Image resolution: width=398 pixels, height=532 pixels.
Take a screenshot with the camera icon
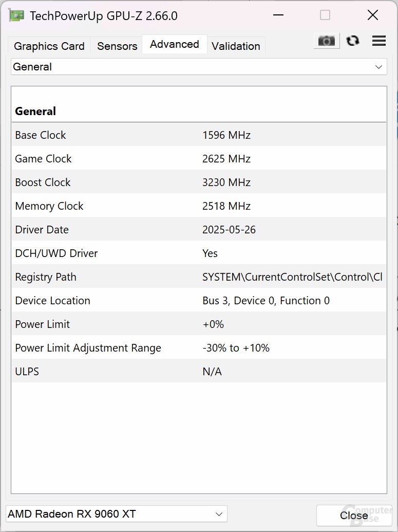327,41
